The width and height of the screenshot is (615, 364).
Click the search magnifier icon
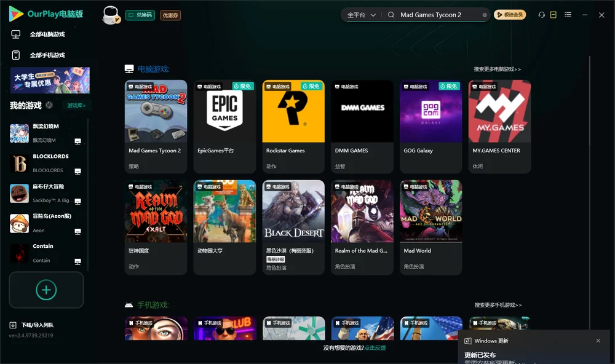[391, 15]
